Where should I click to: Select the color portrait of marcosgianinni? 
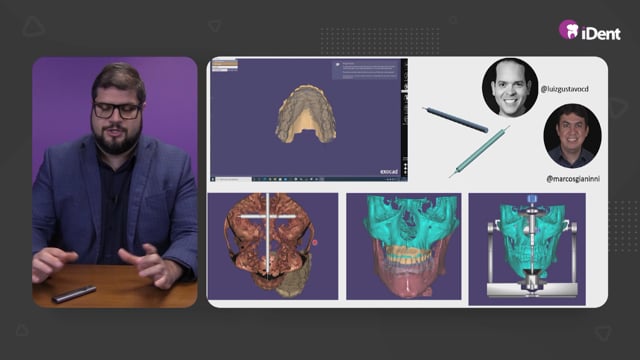[x=572, y=136]
